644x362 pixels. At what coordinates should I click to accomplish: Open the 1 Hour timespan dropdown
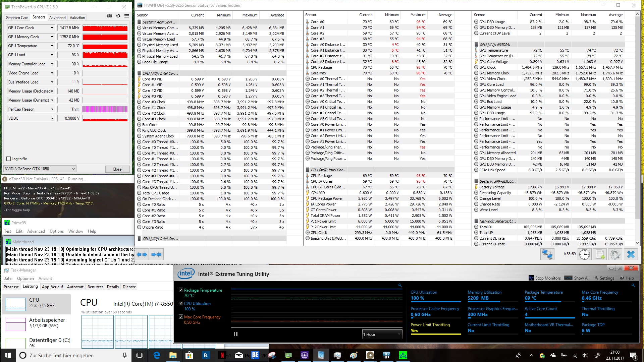(x=382, y=334)
